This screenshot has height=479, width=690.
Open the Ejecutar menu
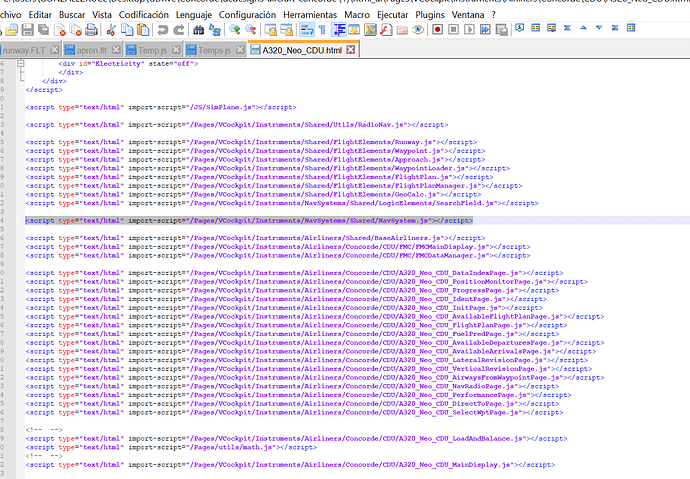pos(393,15)
